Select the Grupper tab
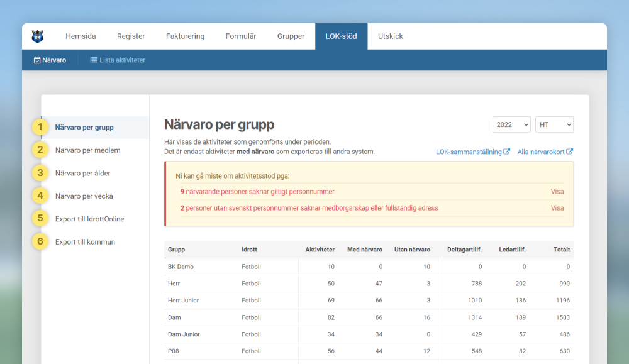 [x=291, y=36]
